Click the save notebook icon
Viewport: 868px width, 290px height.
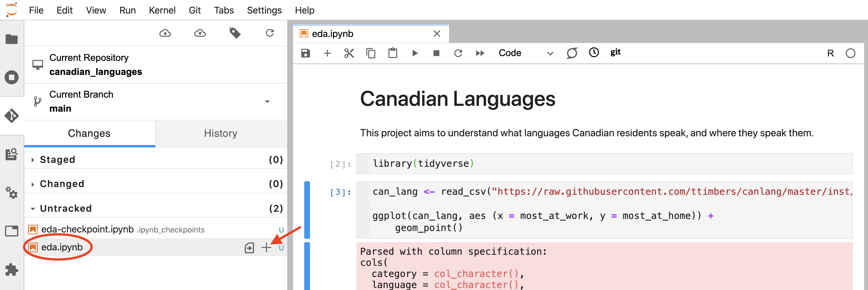point(307,53)
